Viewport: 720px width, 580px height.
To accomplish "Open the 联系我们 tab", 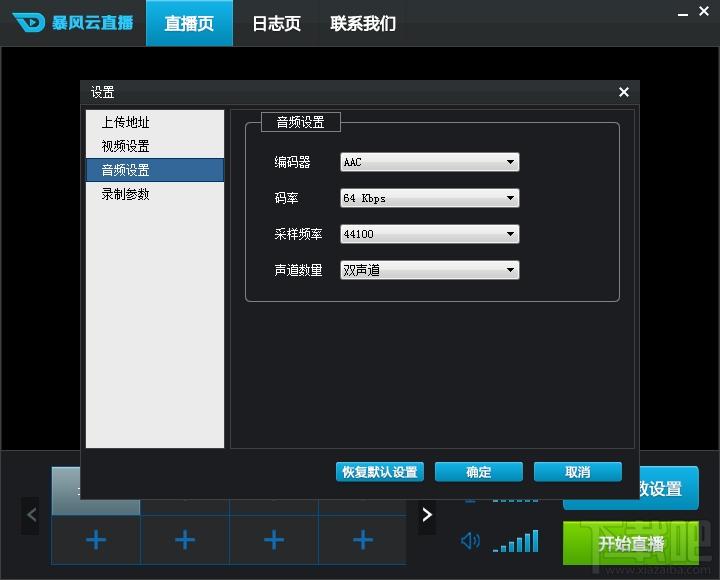I will [x=363, y=23].
